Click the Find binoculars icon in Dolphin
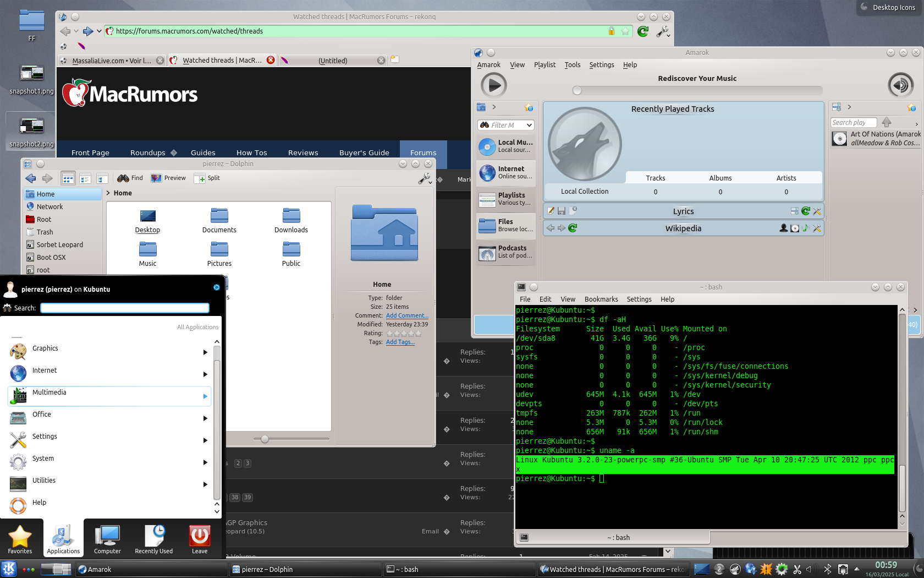Screen dimensions: 924x578 123,178
